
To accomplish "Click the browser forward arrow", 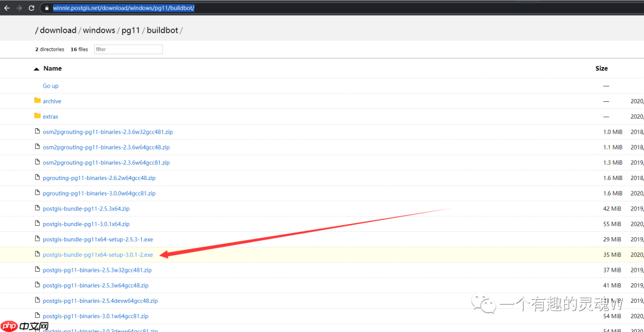I will [x=19, y=8].
